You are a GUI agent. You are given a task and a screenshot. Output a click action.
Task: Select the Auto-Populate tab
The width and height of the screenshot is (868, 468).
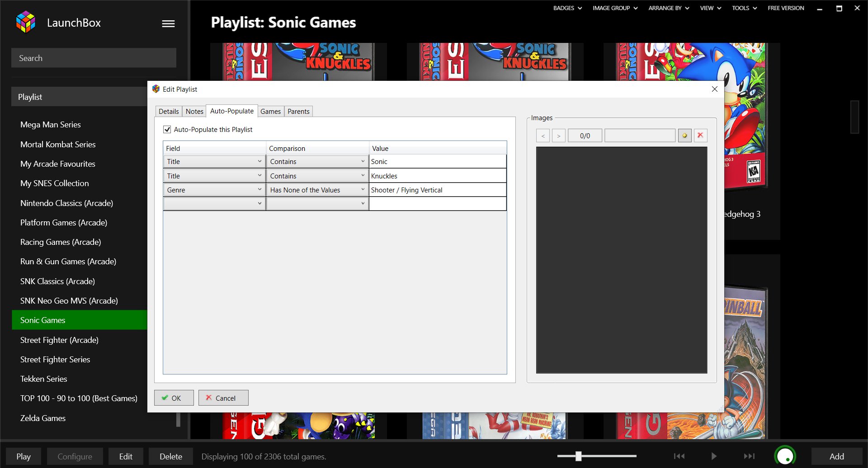(232, 111)
